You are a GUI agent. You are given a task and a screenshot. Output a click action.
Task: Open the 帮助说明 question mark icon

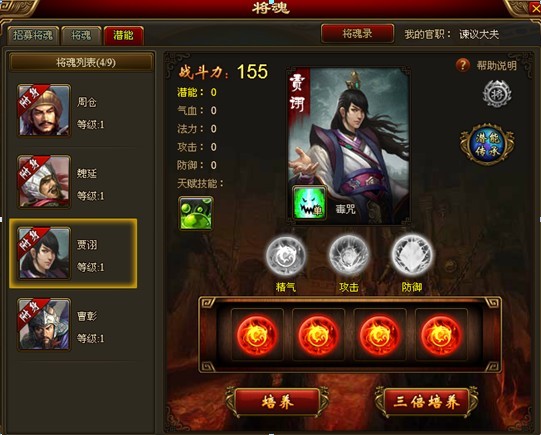(x=463, y=65)
